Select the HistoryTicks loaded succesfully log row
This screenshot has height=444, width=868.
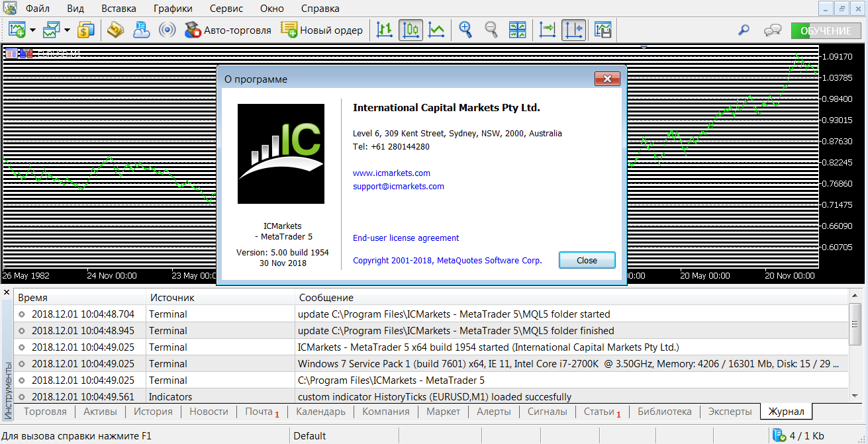click(431, 397)
